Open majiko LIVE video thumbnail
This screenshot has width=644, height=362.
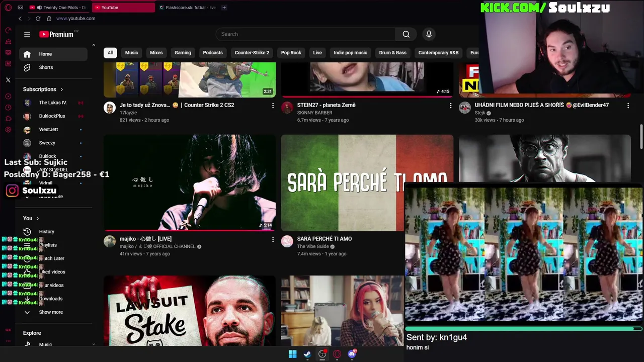point(190,183)
